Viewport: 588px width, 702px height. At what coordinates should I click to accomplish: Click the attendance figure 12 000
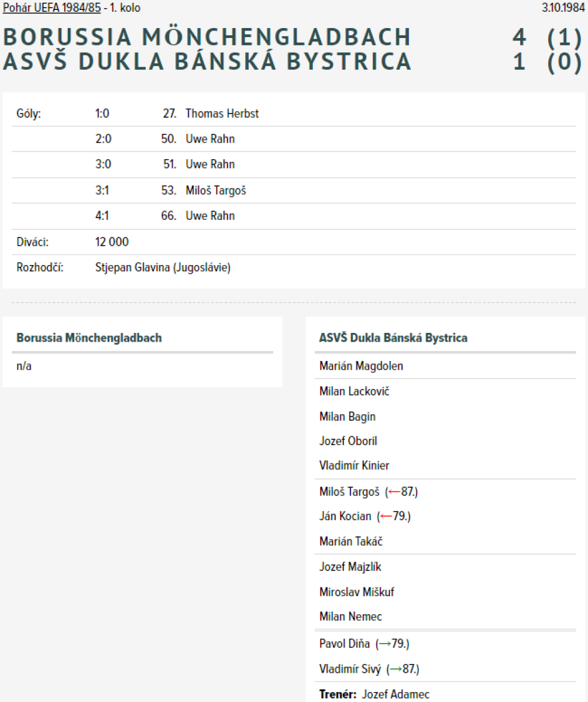pos(112,242)
